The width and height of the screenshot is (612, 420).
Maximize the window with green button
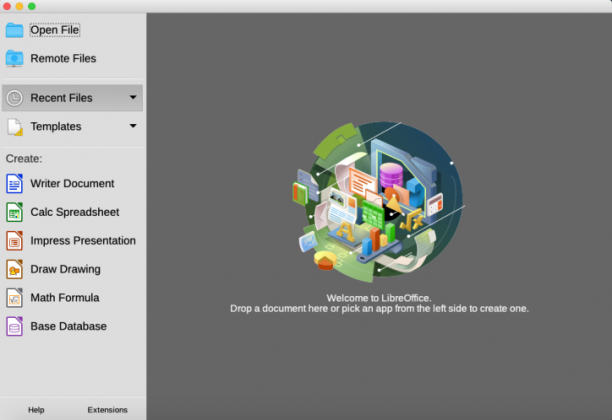(x=32, y=6)
